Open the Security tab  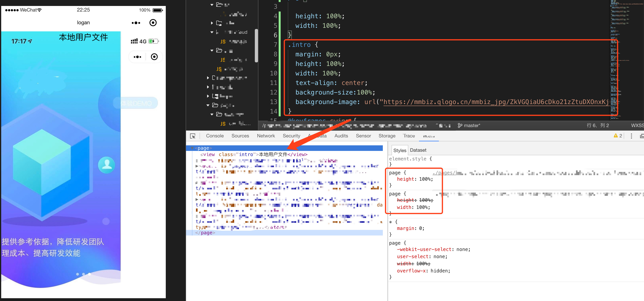click(291, 136)
